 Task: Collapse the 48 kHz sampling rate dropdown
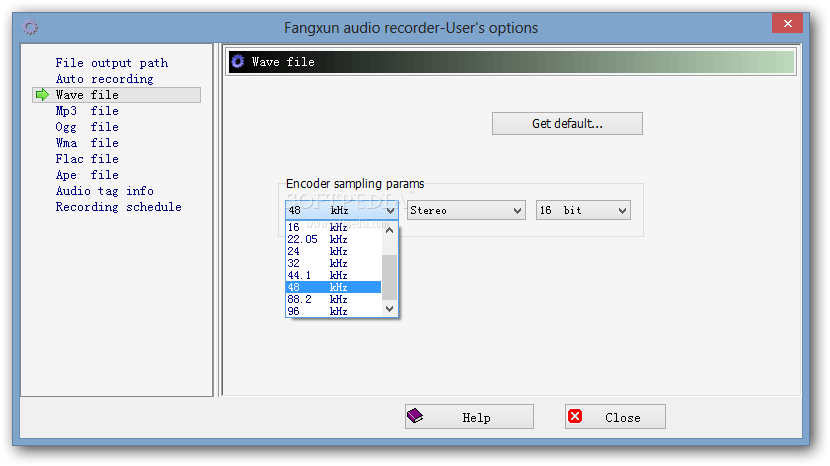[391, 210]
